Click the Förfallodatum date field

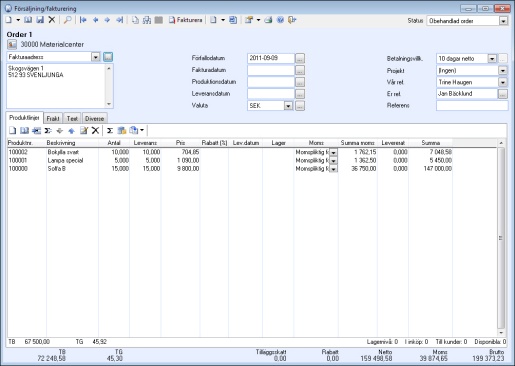pyautogui.click(x=271, y=58)
